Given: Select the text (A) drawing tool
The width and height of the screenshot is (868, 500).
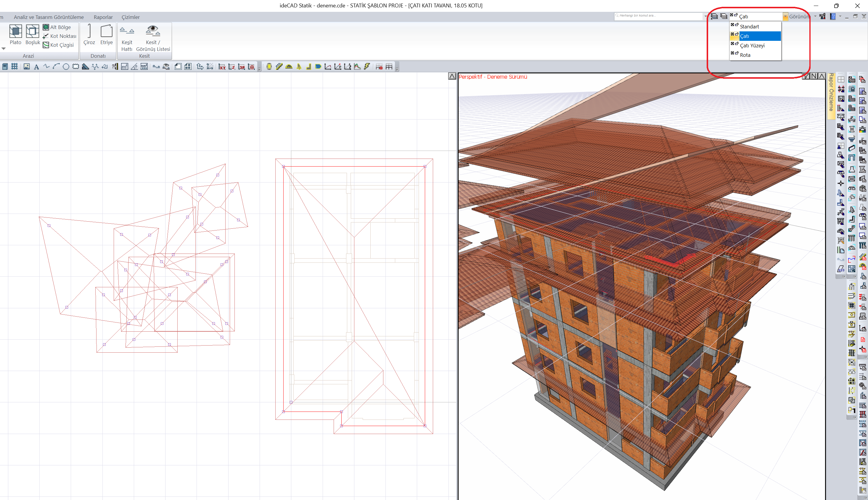Looking at the screenshot, I should tap(36, 67).
